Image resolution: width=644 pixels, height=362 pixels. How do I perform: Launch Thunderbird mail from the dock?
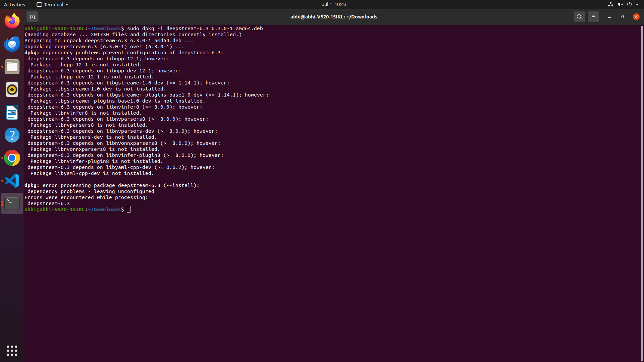point(12,44)
